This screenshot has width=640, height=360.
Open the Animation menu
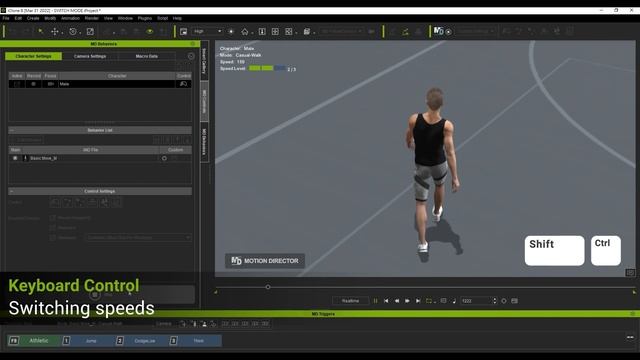pyautogui.click(x=70, y=18)
